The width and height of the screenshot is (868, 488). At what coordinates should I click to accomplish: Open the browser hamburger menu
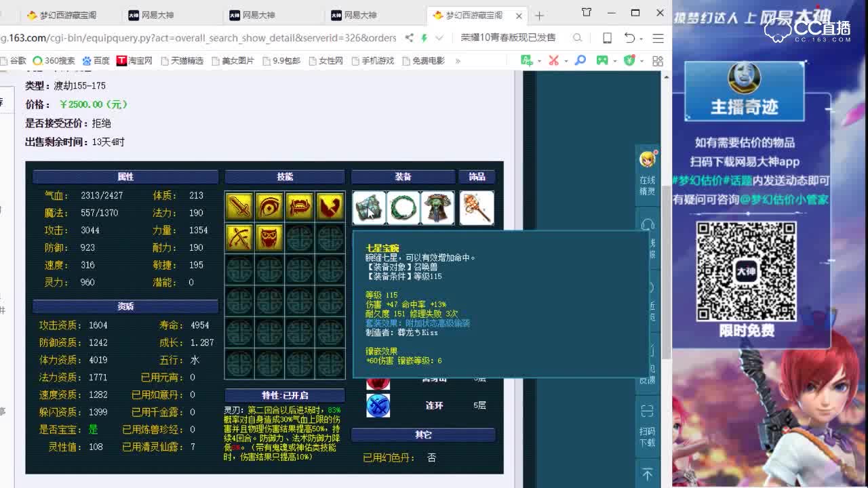coord(658,38)
